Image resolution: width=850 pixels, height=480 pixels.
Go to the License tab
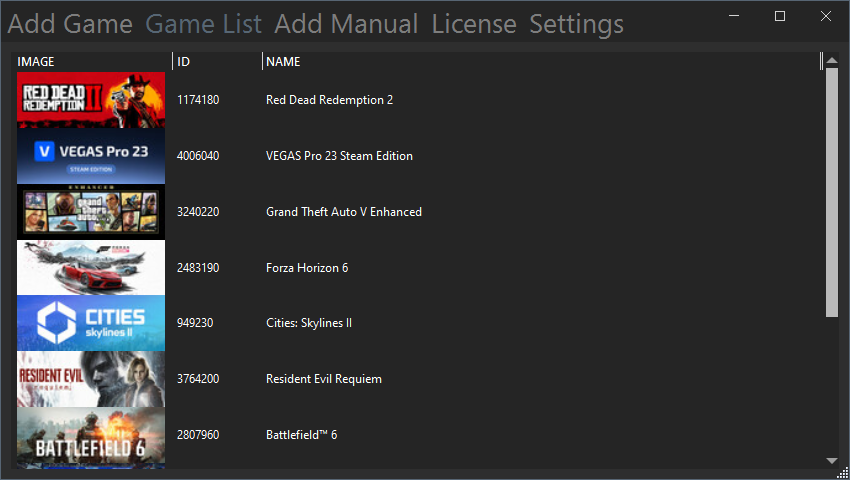click(x=474, y=24)
